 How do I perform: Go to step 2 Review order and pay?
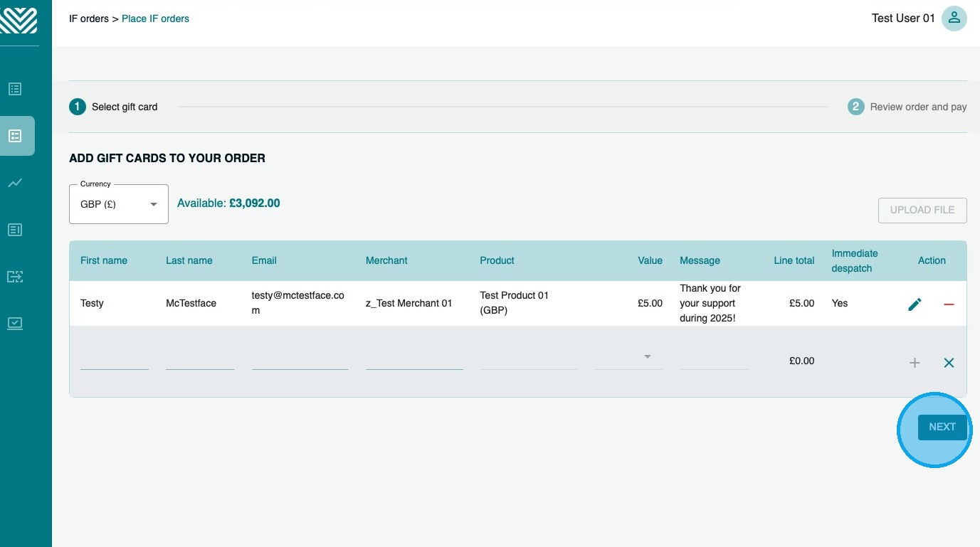coord(907,107)
